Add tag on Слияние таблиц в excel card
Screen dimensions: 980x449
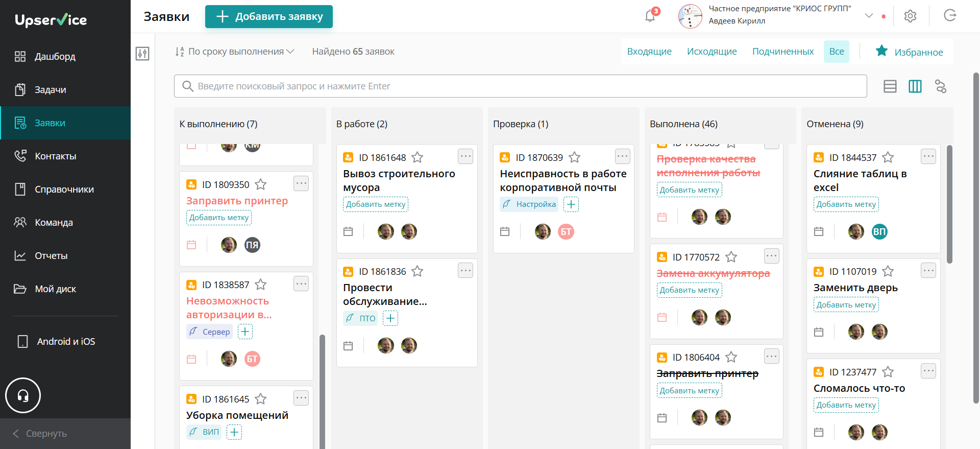click(846, 204)
